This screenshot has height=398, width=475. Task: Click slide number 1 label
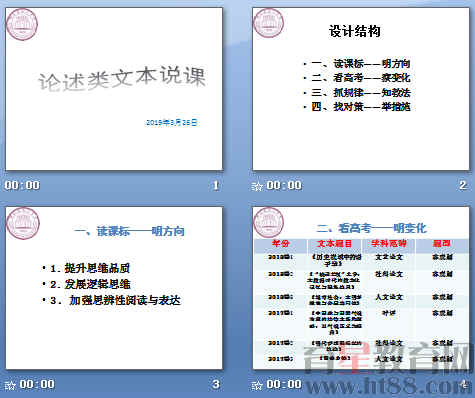point(216,185)
